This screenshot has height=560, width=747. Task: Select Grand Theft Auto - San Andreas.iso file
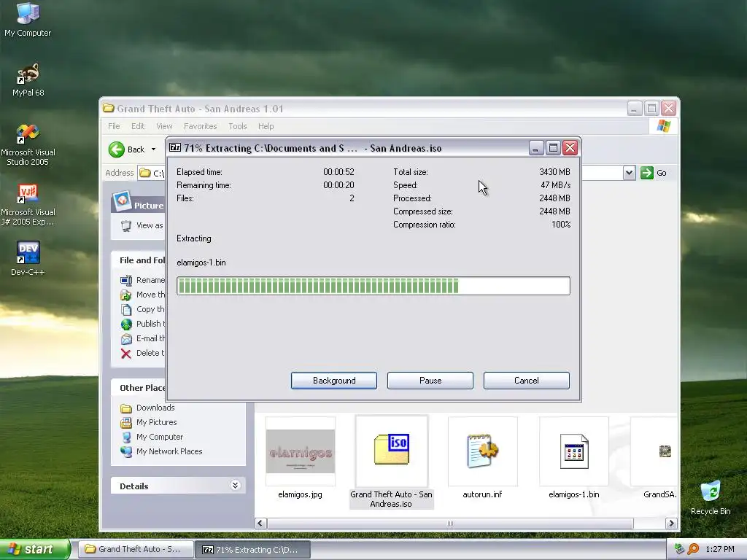(391, 462)
